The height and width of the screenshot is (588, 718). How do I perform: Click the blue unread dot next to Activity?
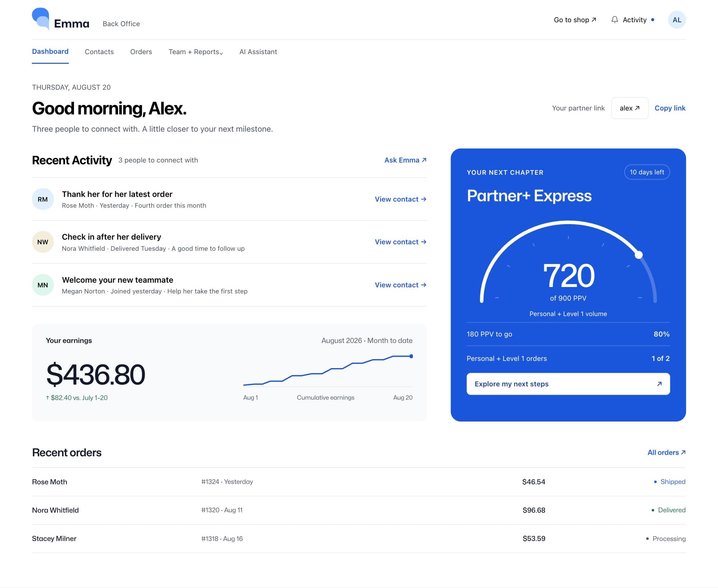point(652,20)
